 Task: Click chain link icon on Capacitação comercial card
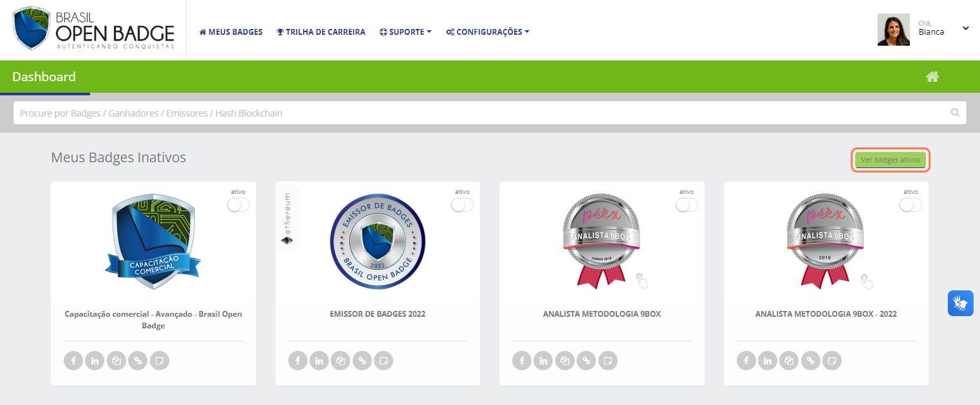coord(138,361)
